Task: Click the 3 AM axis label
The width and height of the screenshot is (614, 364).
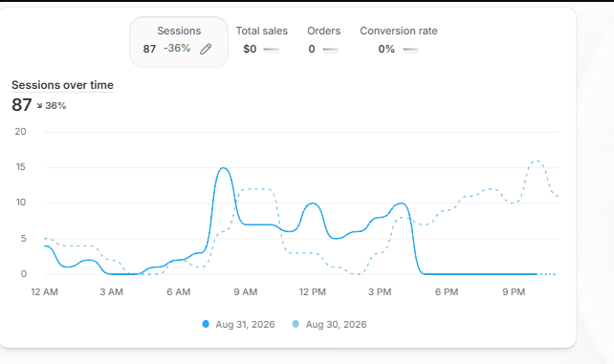Action: click(111, 292)
